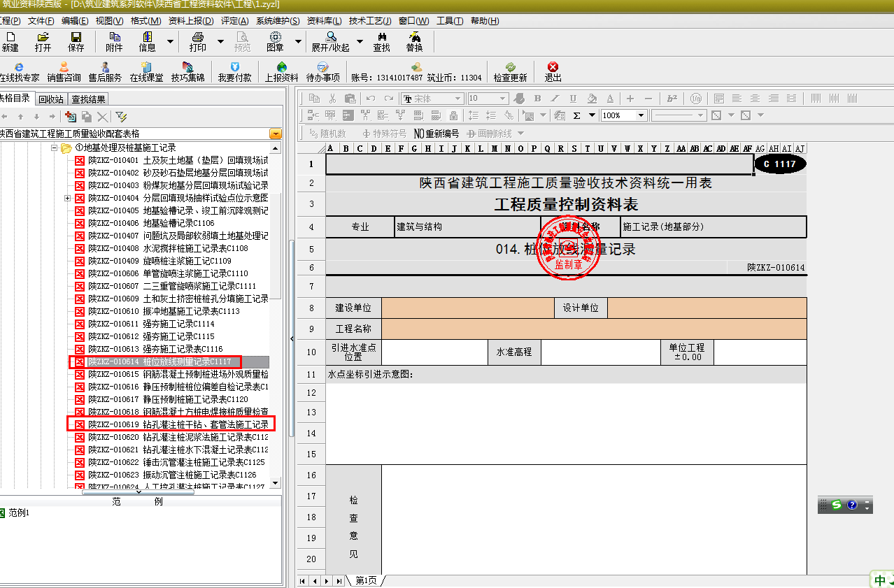Click the 重新编号 button
This screenshot has height=588, width=894.
437,134
